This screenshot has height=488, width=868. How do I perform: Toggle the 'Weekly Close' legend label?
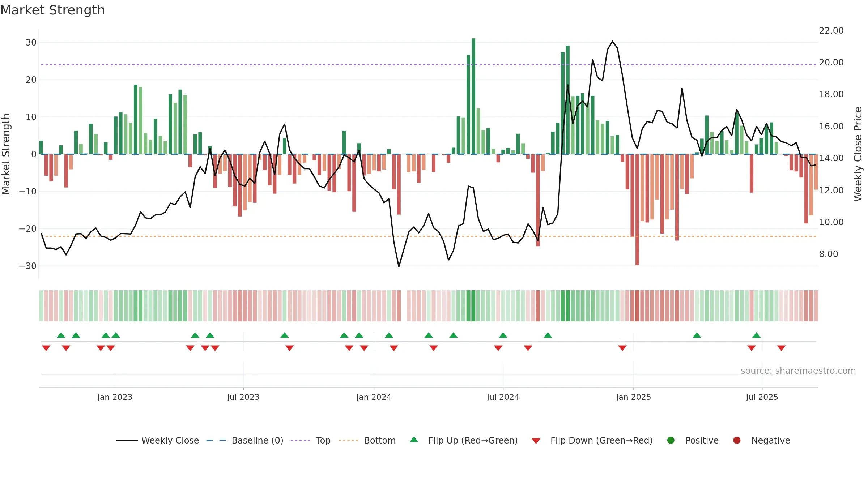(x=170, y=440)
